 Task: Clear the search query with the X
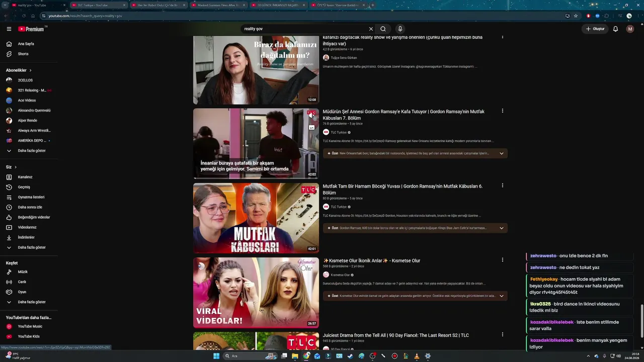[x=371, y=29]
